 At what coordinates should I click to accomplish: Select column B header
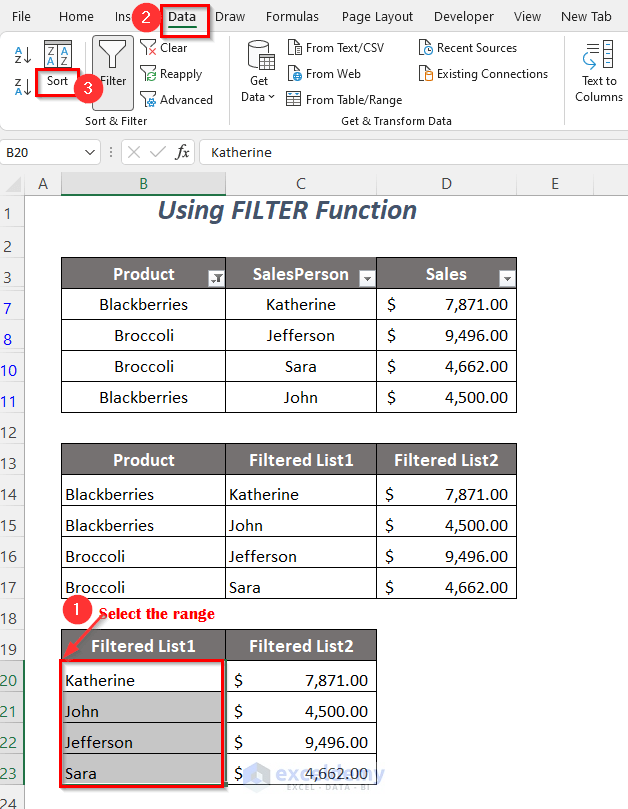tap(143, 184)
